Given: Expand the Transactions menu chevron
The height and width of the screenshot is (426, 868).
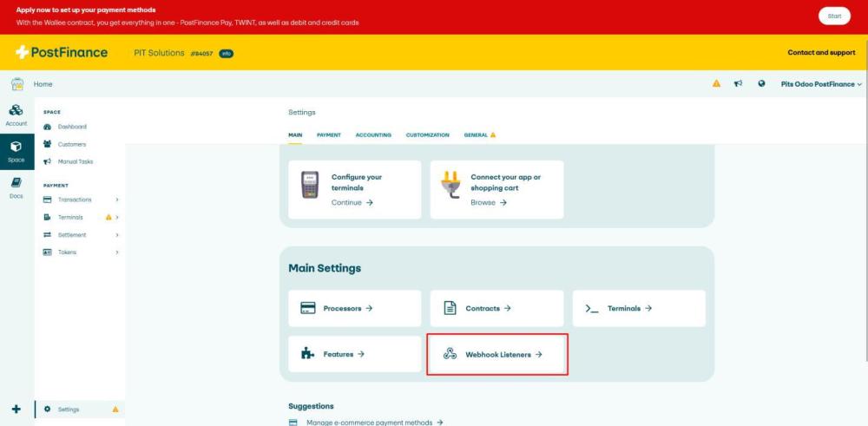Looking at the screenshot, I should [117, 200].
